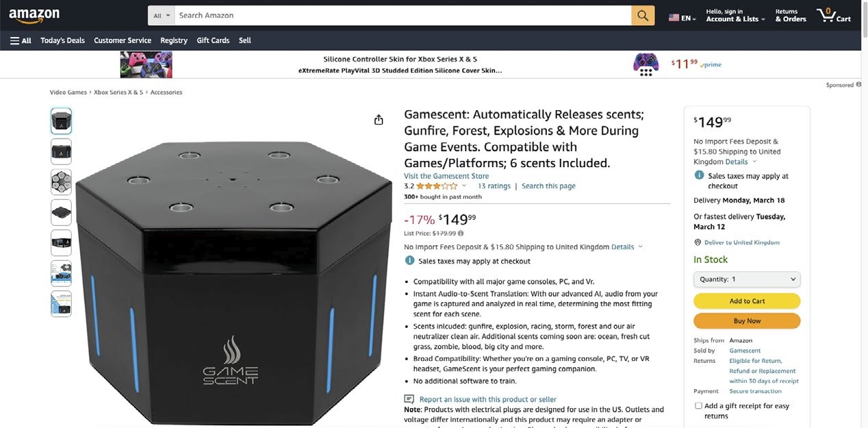Check the gift receipt checkbox
The image size is (868, 428).
[x=698, y=405]
